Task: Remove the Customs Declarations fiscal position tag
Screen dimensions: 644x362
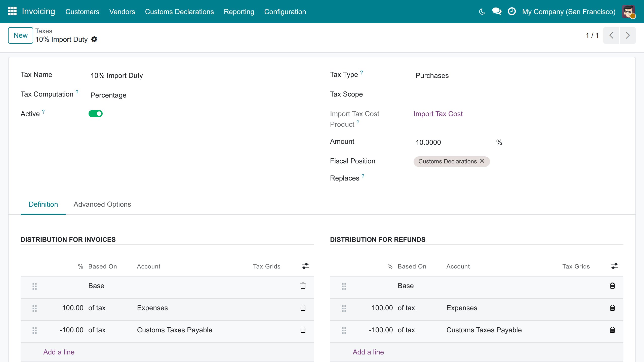Action: pyautogui.click(x=482, y=161)
